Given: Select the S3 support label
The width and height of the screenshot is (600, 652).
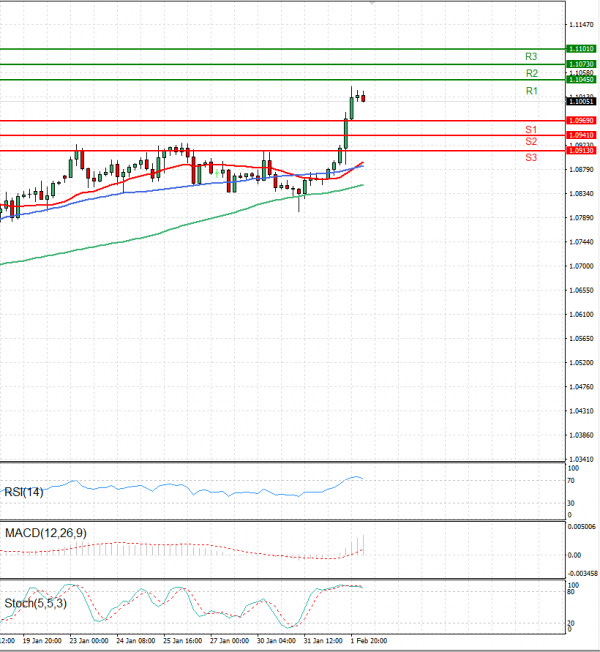Looking at the screenshot, I should [x=531, y=158].
